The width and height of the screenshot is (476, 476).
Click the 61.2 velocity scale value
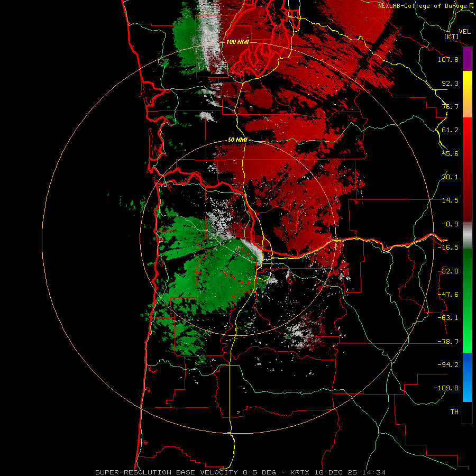(x=450, y=130)
